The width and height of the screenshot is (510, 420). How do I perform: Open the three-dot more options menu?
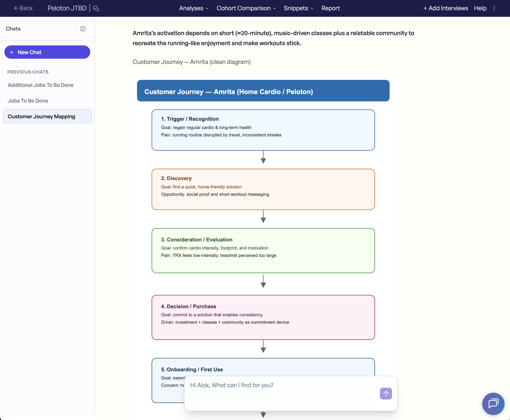pyautogui.click(x=494, y=8)
